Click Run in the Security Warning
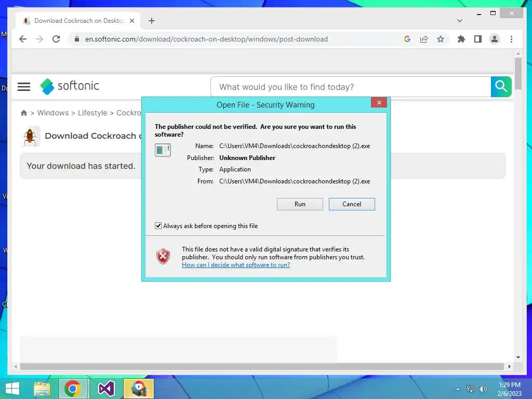532x399 pixels. 300,204
